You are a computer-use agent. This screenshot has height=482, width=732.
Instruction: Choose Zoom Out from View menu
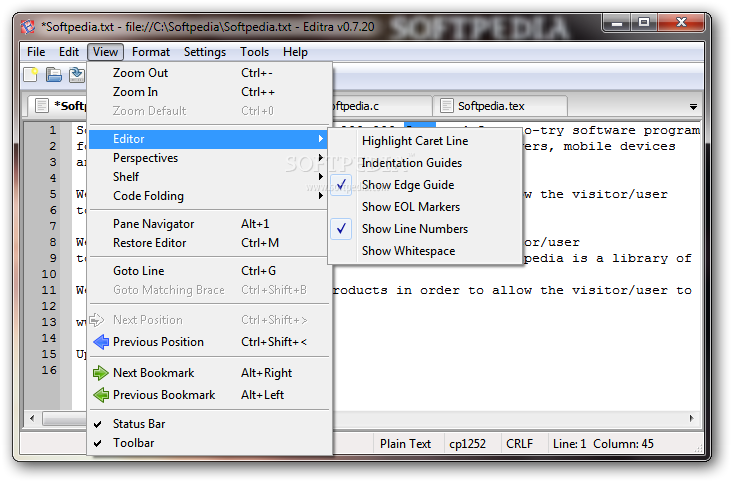click(209, 73)
